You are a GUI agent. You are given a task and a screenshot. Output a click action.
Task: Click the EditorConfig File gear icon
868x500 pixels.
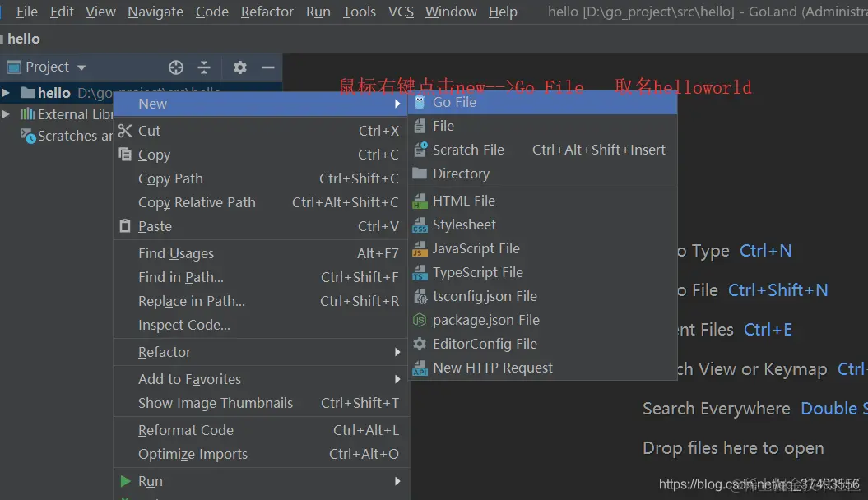pyautogui.click(x=420, y=344)
